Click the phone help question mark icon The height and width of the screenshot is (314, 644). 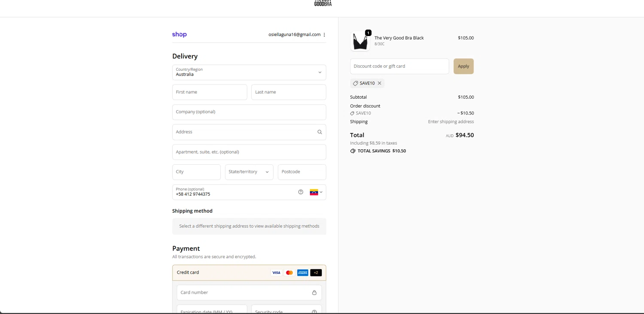tap(301, 192)
